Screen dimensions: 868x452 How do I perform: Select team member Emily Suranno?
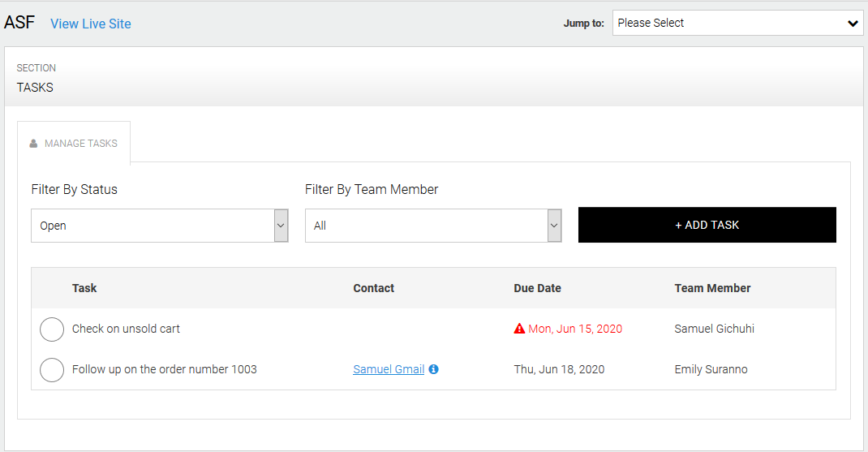[711, 369]
